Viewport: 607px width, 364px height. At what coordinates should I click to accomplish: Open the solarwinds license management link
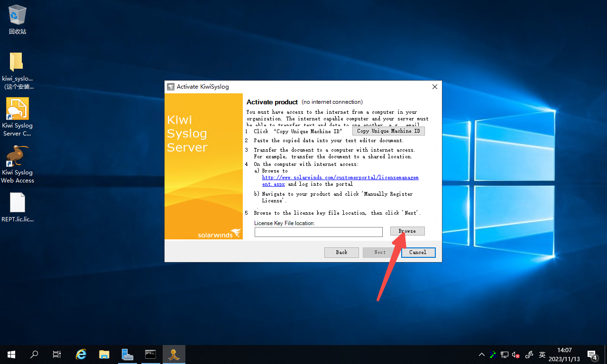click(340, 181)
